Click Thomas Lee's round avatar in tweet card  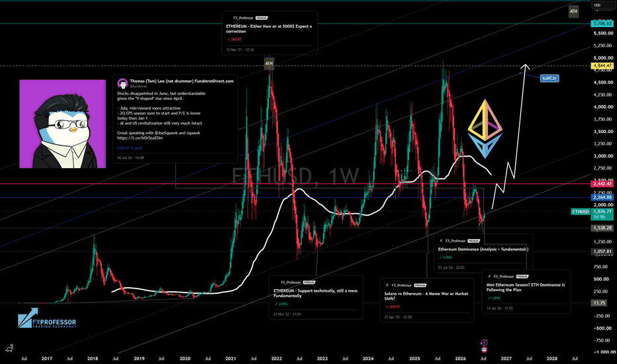(x=122, y=83)
